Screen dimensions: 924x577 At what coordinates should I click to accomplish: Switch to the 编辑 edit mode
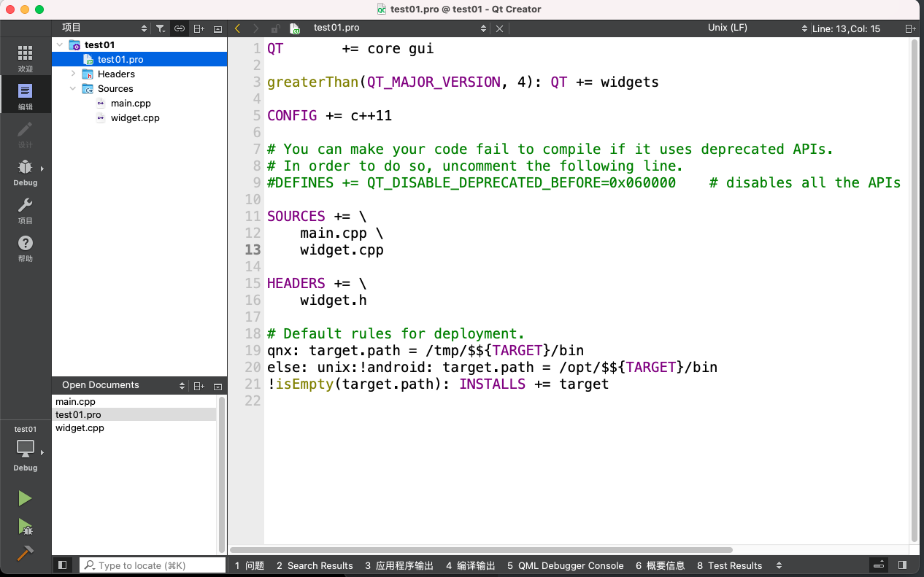point(26,96)
